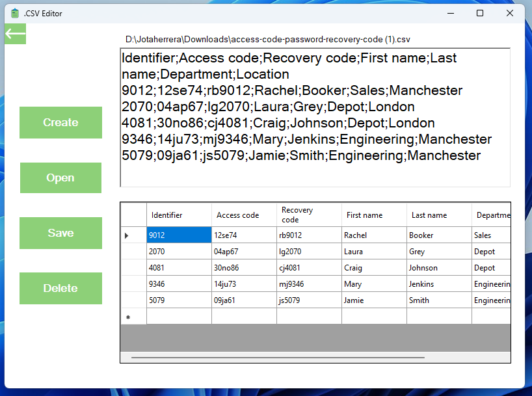The height and width of the screenshot is (396, 532).
Task: Click the Save button
Action: [60, 233]
